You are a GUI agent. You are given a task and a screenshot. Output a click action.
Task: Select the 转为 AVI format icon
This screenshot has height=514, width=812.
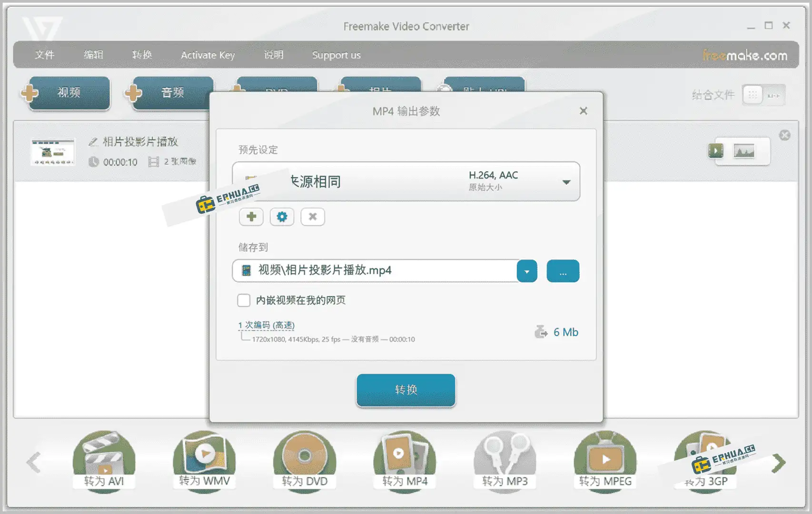point(104,461)
